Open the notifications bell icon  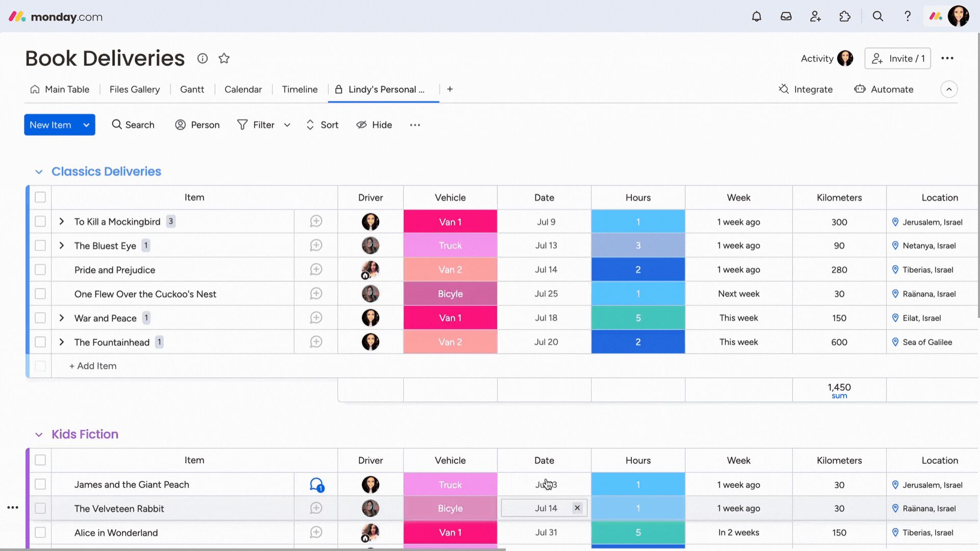coord(756,16)
